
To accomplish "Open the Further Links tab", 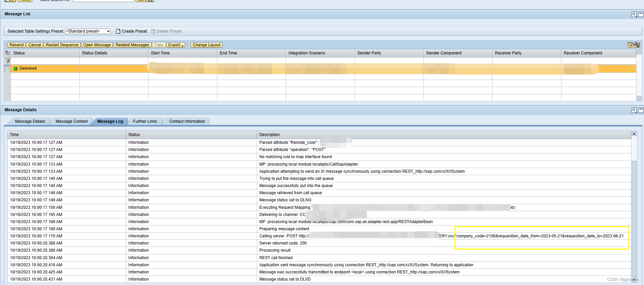I will [x=145, y=121].
